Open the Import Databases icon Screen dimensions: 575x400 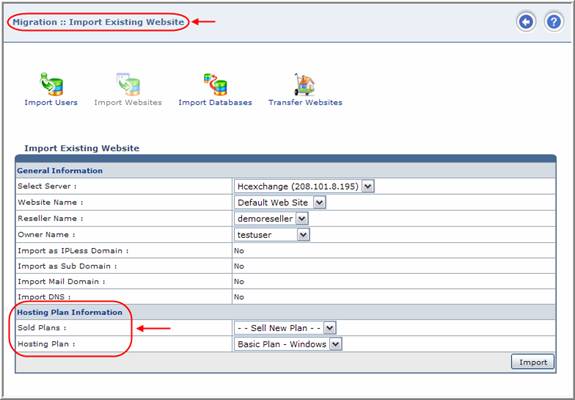click(215, 84)
